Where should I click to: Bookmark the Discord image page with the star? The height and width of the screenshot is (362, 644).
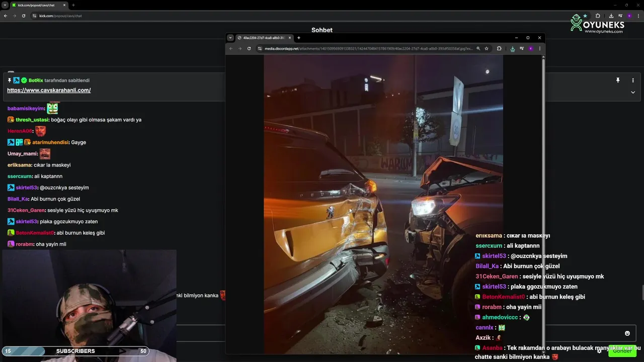(487, 49)
